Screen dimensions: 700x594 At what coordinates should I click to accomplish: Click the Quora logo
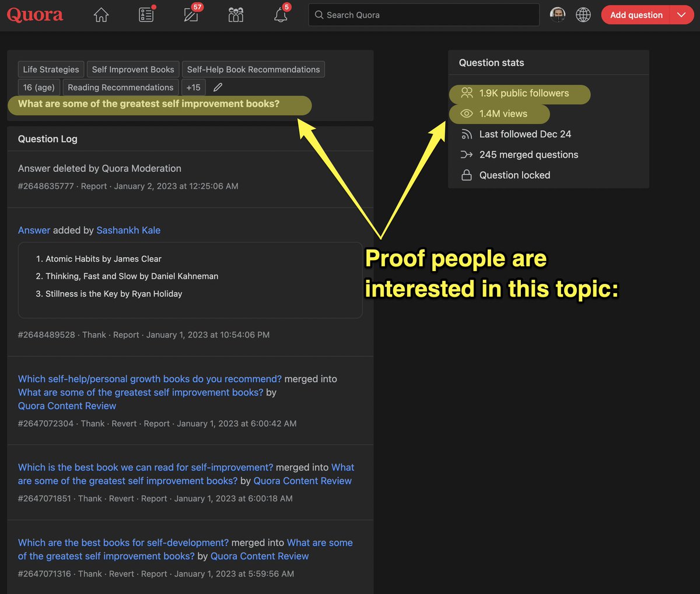[35, 15]
